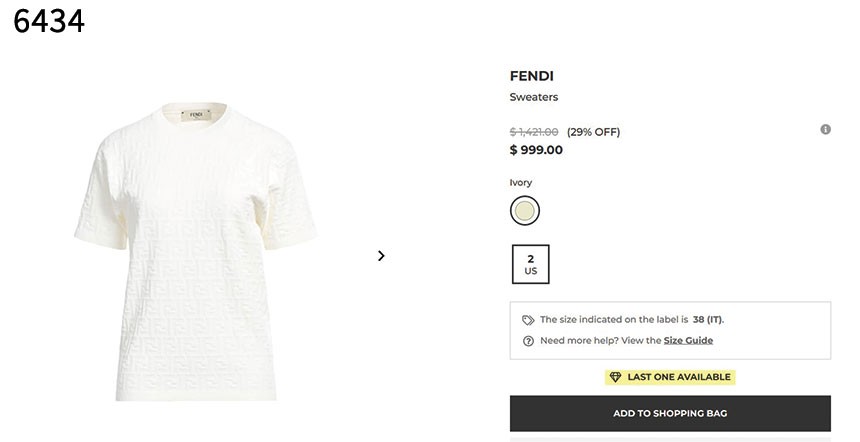This screenshot has width=860, height=442.
Task: Click the next image arrow
Action: coord(381,256)
